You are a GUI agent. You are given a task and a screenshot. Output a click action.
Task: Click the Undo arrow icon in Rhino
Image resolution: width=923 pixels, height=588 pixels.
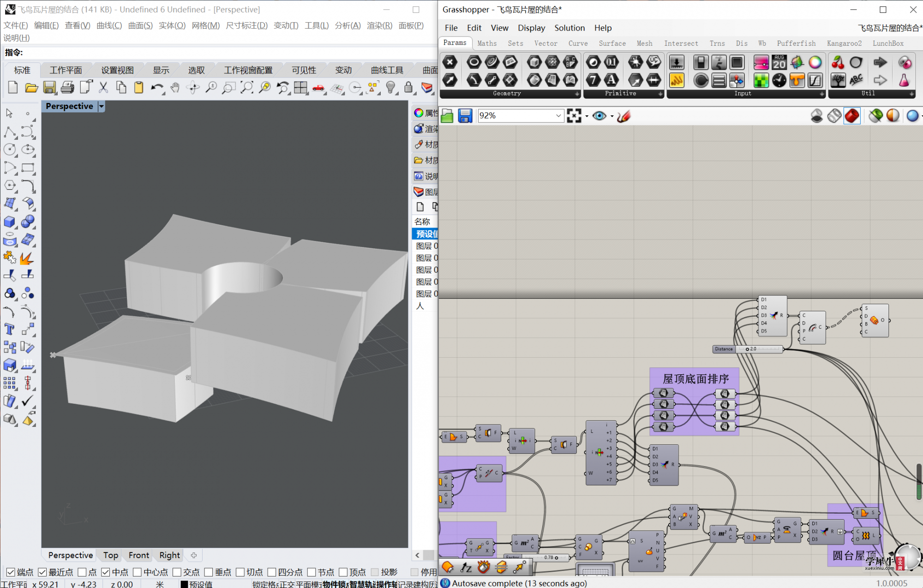point(157,87)
